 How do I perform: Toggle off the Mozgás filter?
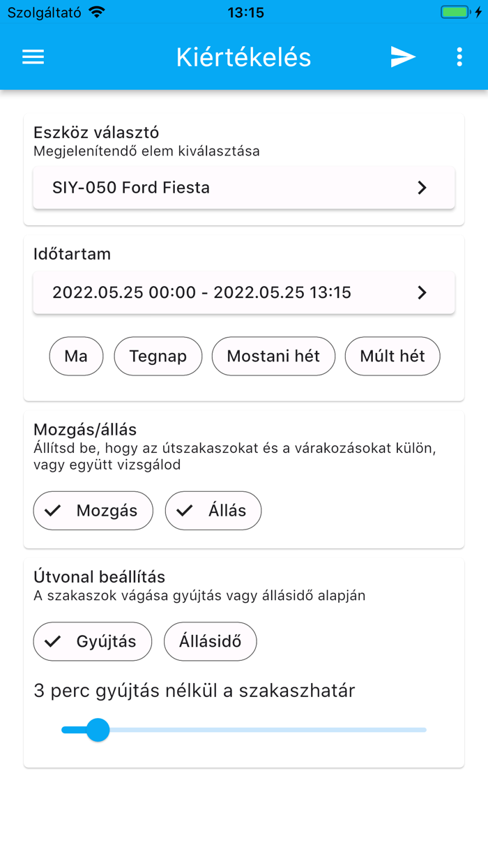pos(93,510)
